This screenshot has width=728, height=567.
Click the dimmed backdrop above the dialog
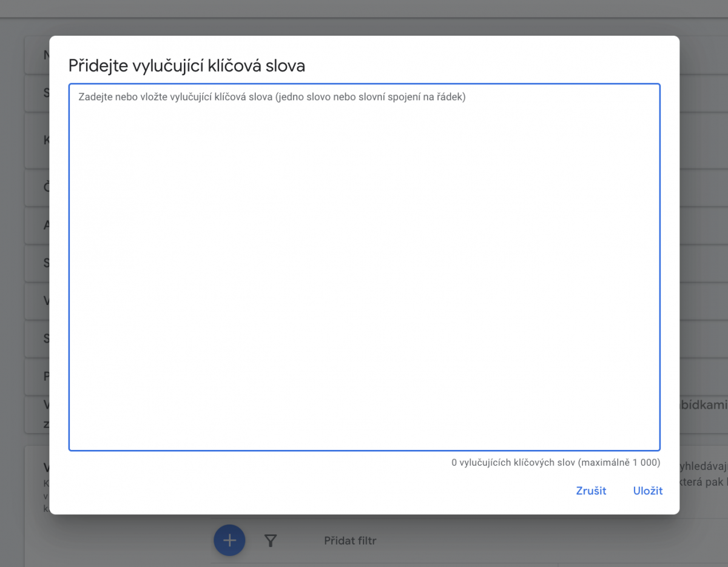click(364, 18)
